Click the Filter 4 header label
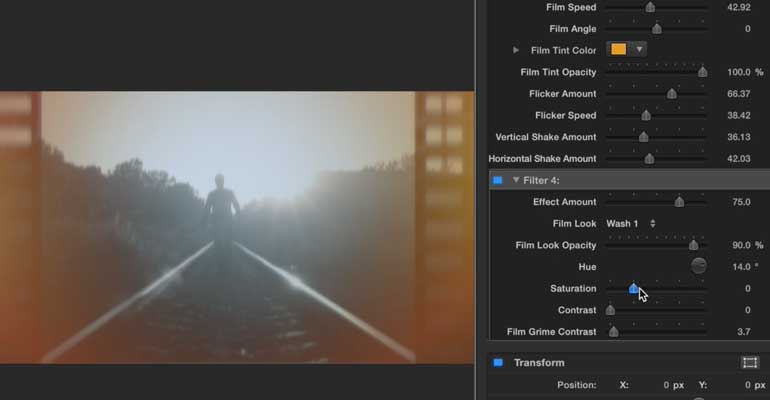This screenshot has height=400, width=770. pyautogui.click(x=541, y=180)
